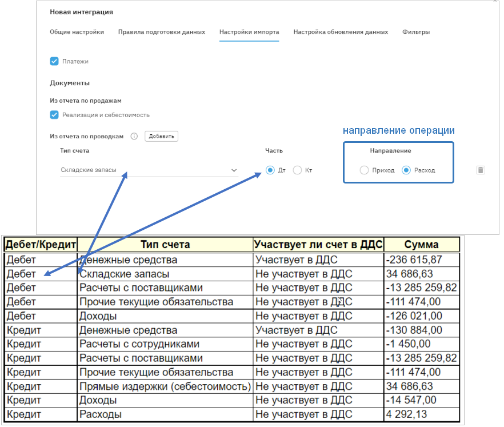Go to the Фильтры tab
504x427 pixels.
click(416, 32)
